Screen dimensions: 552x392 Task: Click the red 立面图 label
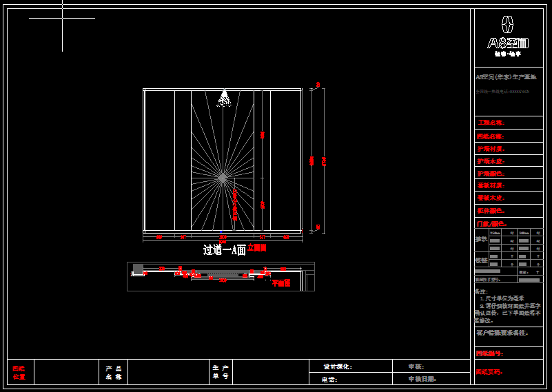257,247
